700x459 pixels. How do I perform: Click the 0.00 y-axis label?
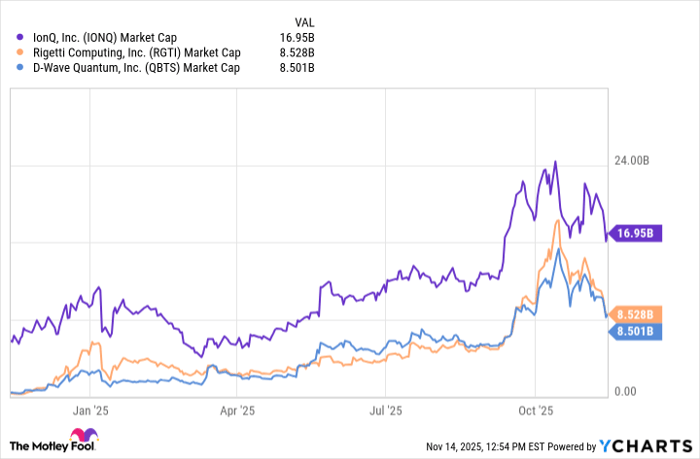pos(625,392)
